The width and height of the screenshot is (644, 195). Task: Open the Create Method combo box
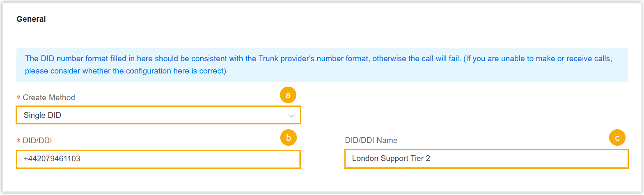tap(158, 115)
